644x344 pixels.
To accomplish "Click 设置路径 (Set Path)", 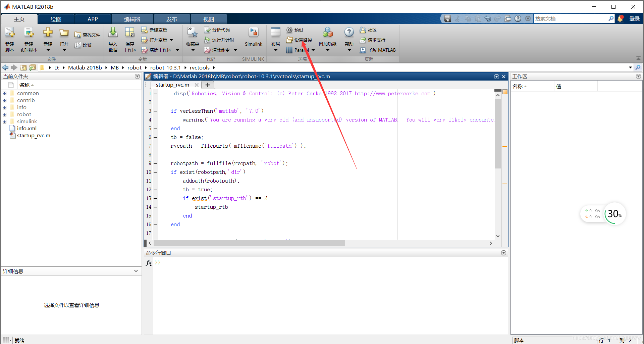I will (x=299, y=40).
